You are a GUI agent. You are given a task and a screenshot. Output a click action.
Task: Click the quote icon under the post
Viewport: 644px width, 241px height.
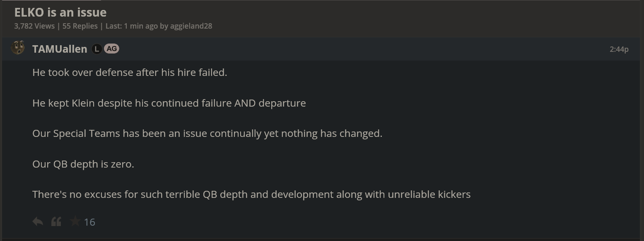tap(56, 222)
